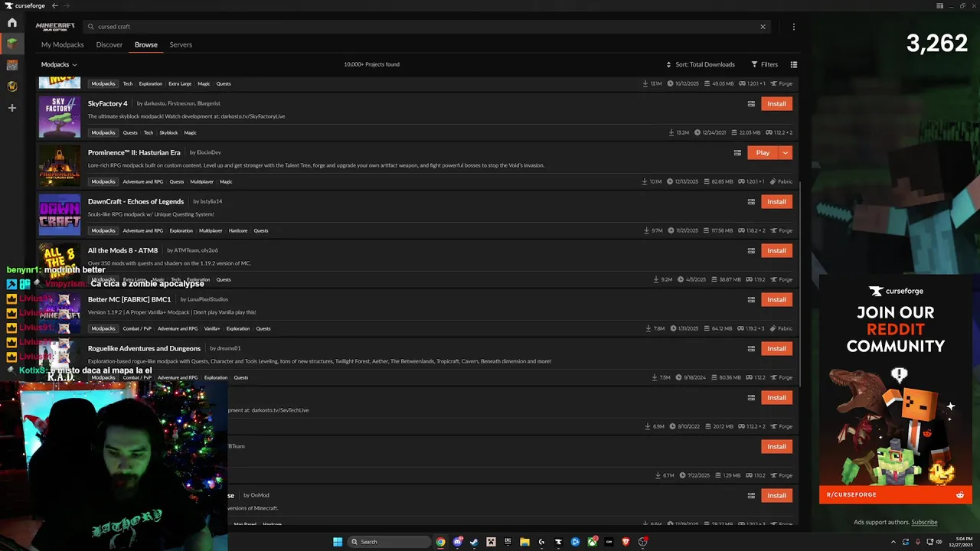Viewport: 980px width, 551px height.
Task: Click the Minecraft Java Edition logo
Action: tap(55, 27)
